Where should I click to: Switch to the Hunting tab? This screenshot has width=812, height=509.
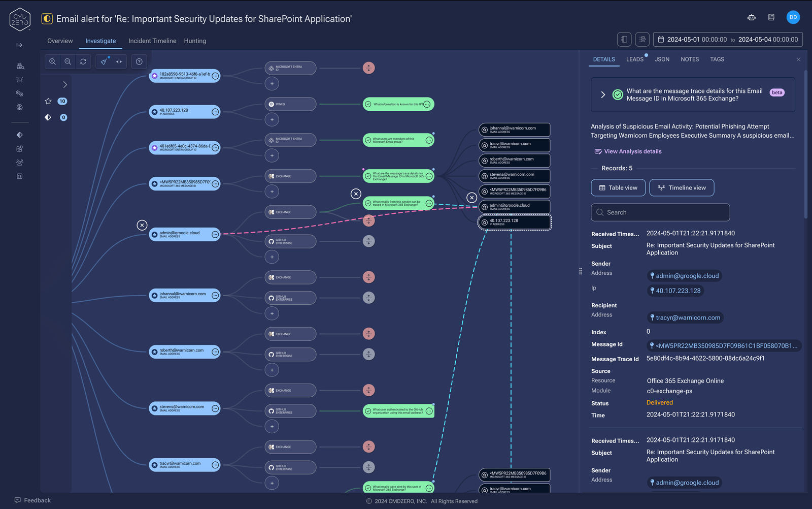[195, 41]
